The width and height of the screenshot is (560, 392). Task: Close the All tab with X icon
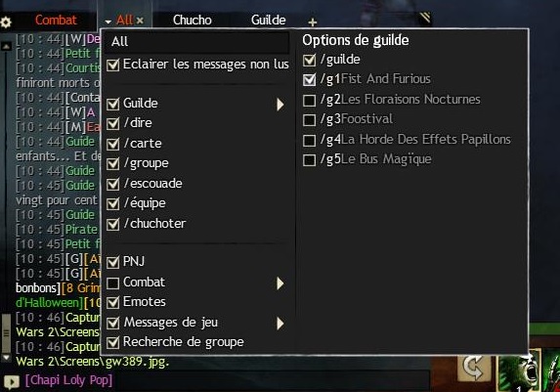(140, 21)
